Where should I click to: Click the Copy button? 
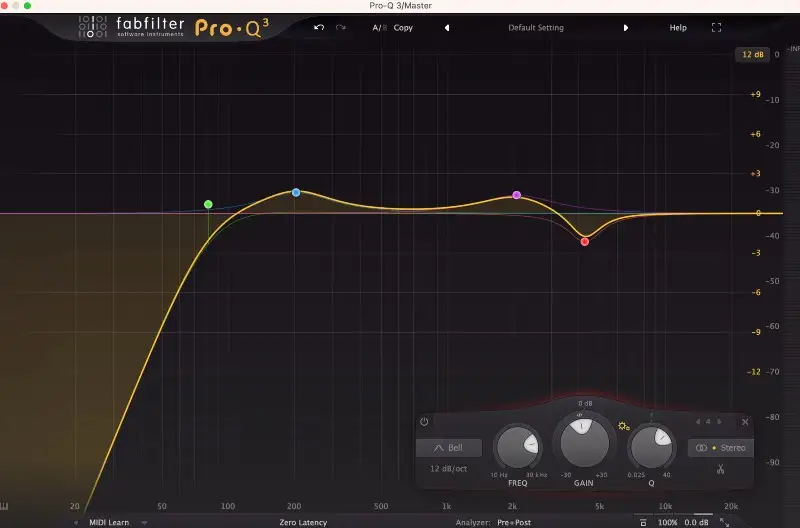click(x=403, y=28)
